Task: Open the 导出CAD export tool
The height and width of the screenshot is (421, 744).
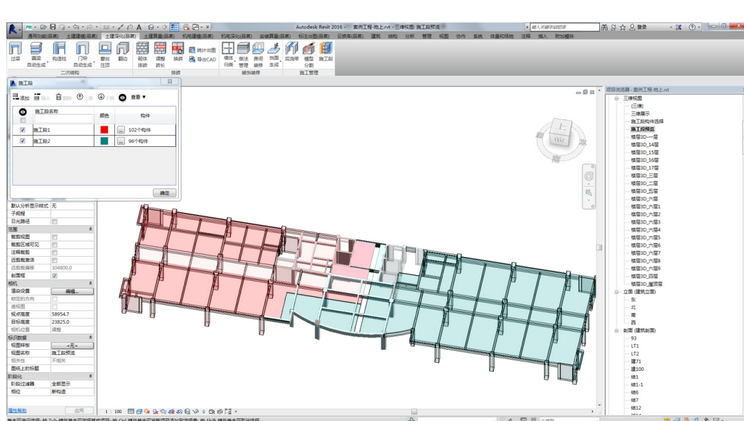Action: [x=203, y=59]
